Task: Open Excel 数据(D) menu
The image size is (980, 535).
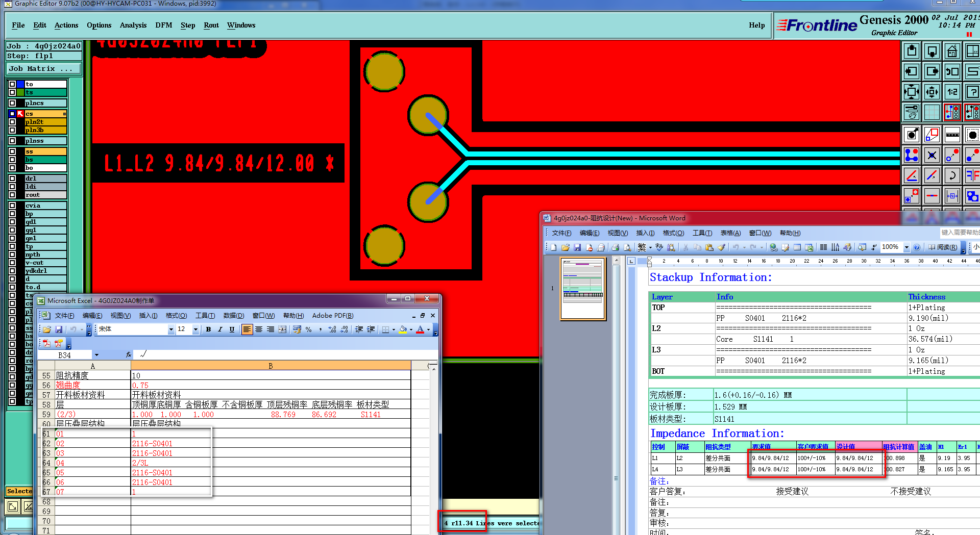Action: coord(234,316)
